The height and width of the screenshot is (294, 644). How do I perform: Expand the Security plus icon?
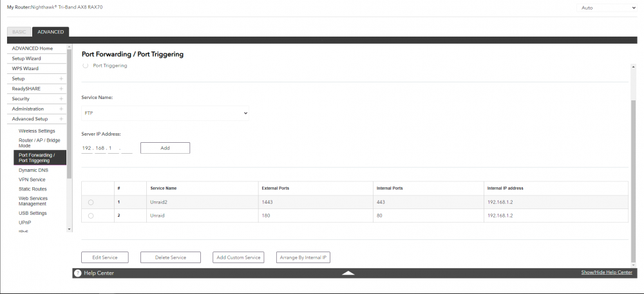[x=61, y=99]
